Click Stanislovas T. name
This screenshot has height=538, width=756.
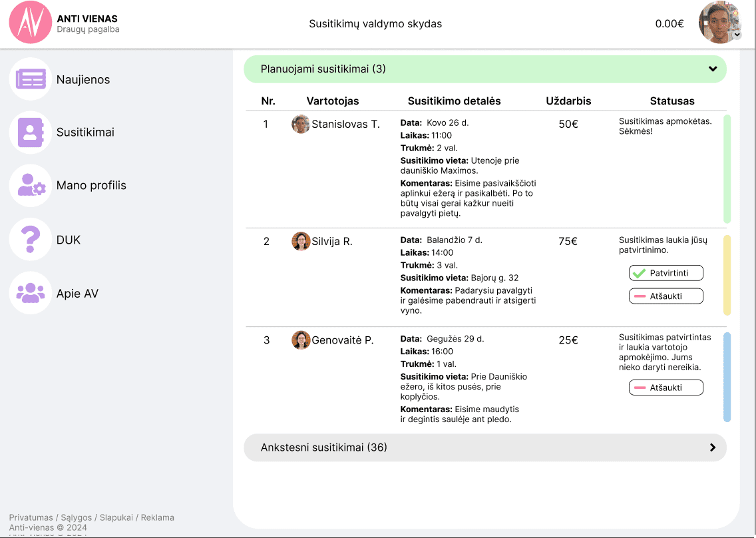pyautogui.click(x=345, y=124)
